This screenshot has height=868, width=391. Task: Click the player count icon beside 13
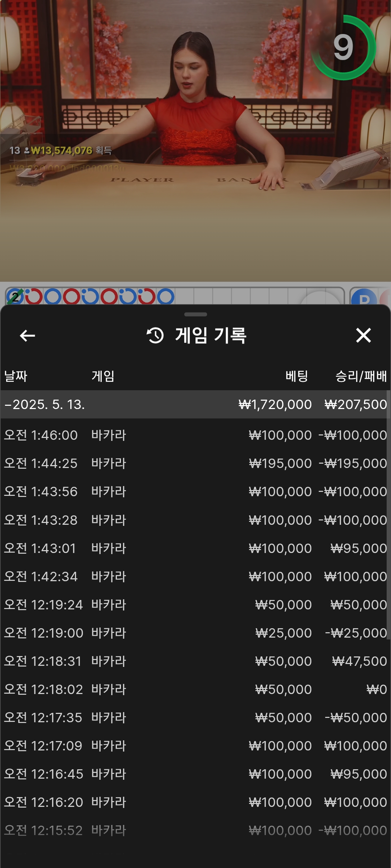(x=27, y=150)
